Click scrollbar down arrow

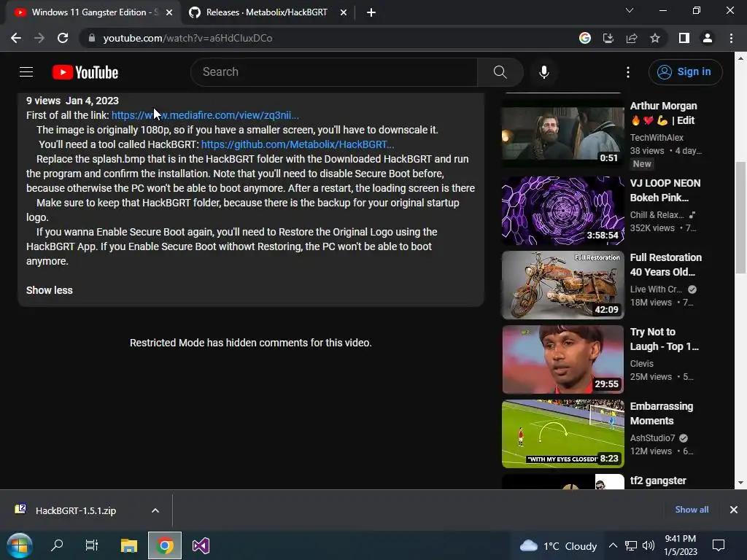tap(740, 483)
